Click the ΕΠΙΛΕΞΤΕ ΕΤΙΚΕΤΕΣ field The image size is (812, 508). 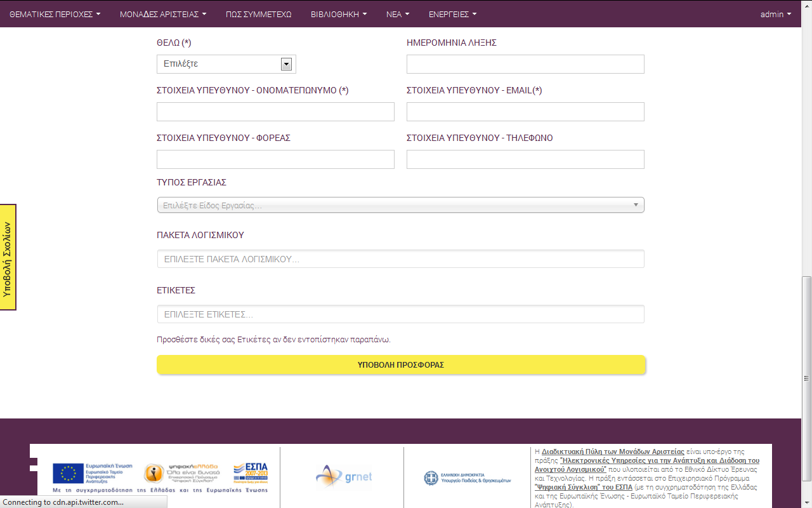(400, 314)
